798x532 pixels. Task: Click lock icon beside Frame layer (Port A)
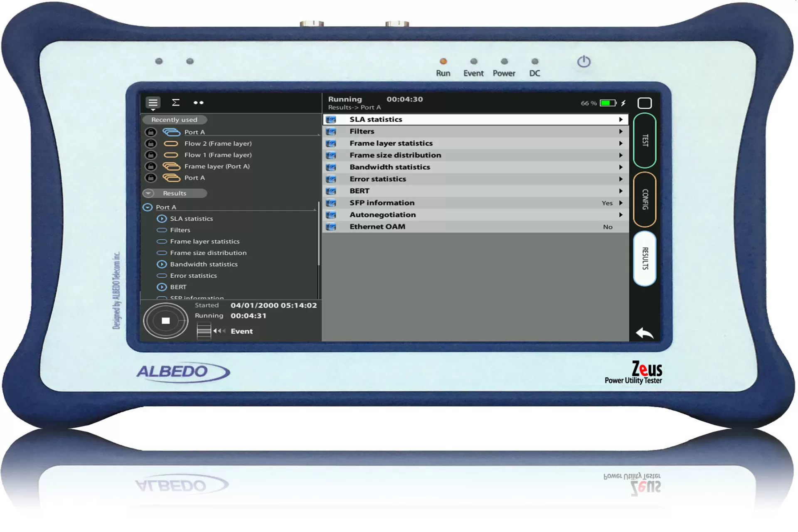click(150, 166)
